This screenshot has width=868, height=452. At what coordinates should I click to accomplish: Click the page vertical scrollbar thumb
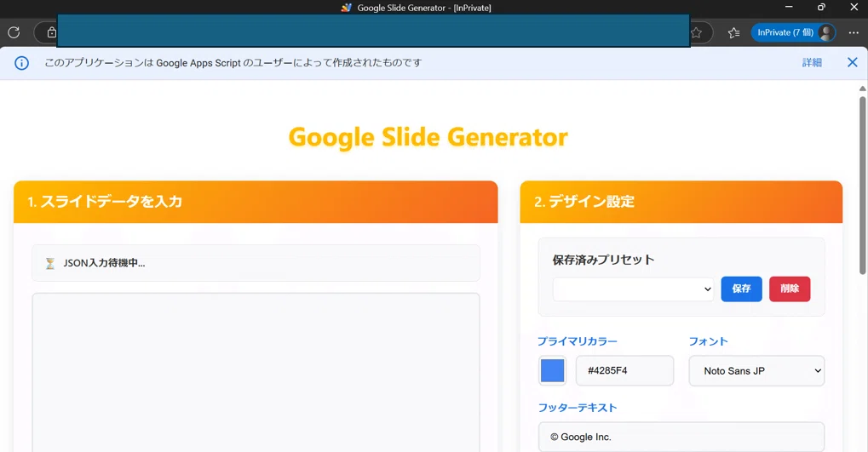click(x=863, y=186)
